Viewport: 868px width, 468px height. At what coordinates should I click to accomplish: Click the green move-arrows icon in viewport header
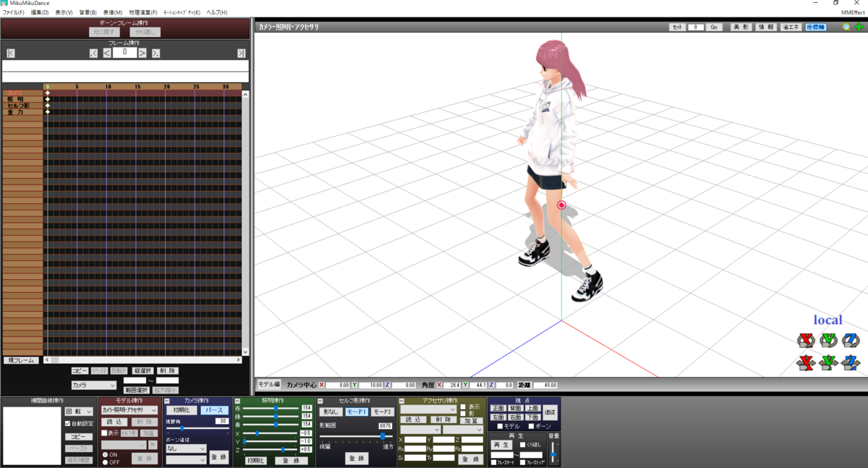pos(859,27)
